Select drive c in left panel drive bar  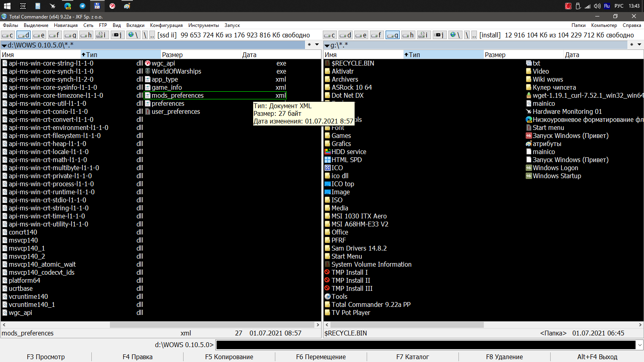click(x=8, y=35)
